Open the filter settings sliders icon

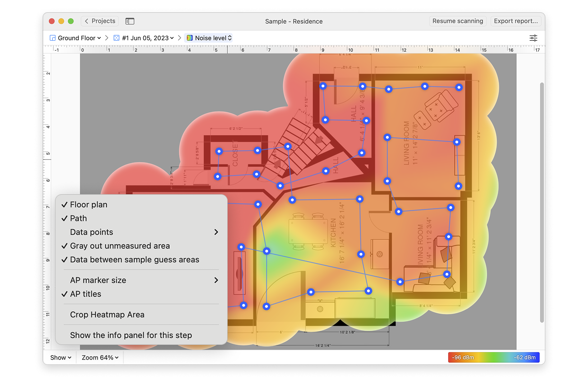[x=533, y=38]
